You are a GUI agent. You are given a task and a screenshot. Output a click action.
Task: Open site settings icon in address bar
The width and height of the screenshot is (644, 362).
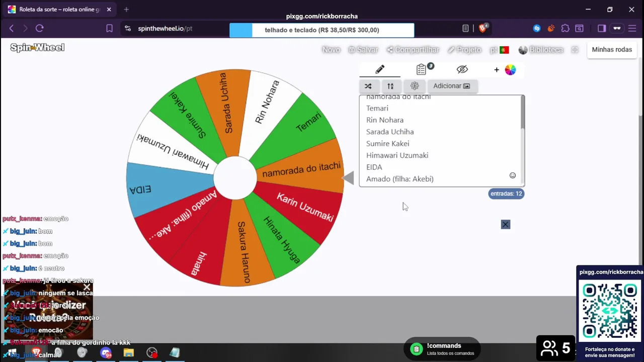pyautogui.click(x=128, y=29)
